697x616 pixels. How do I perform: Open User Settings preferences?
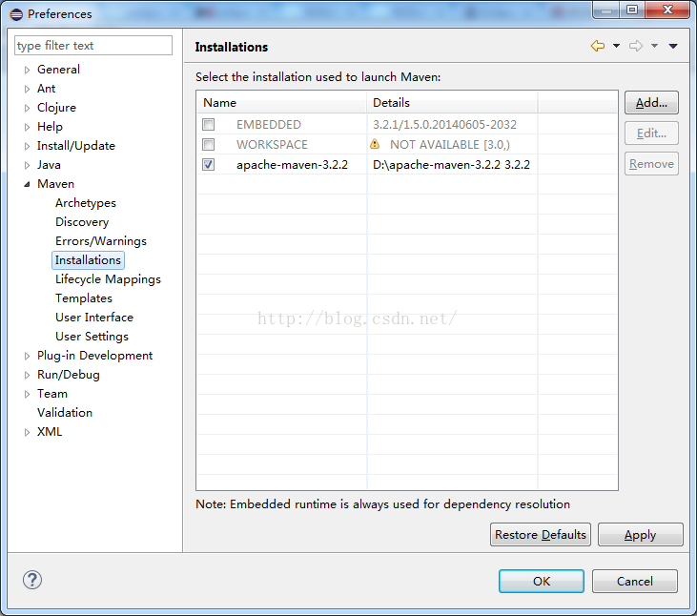[x=92, y=337]
